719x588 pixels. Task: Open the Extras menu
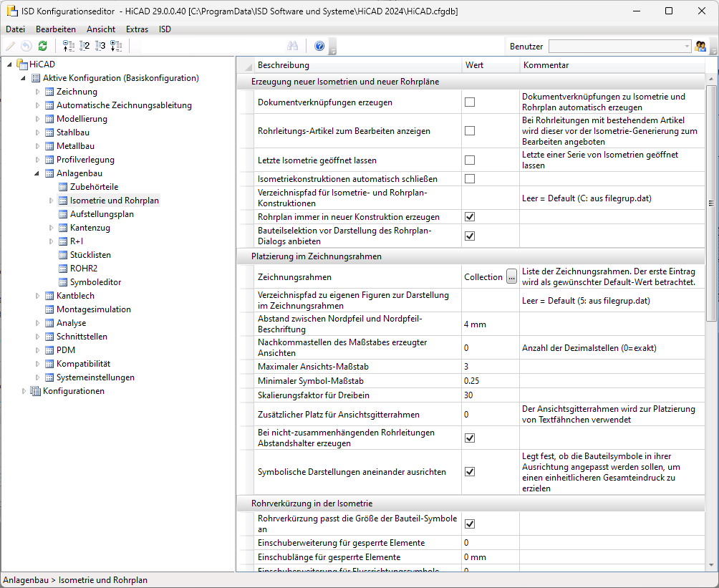tap(137, 29)
